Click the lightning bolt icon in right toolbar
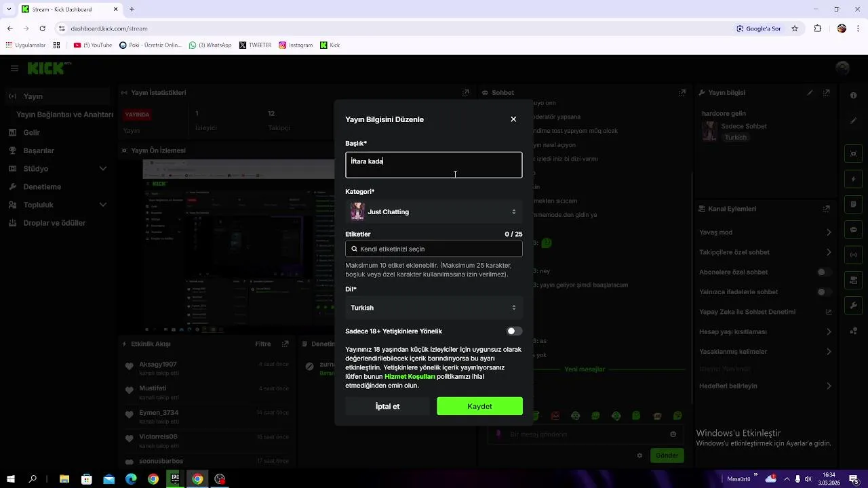The height and width of the screenshot is (488, 868). pos(853,179)
